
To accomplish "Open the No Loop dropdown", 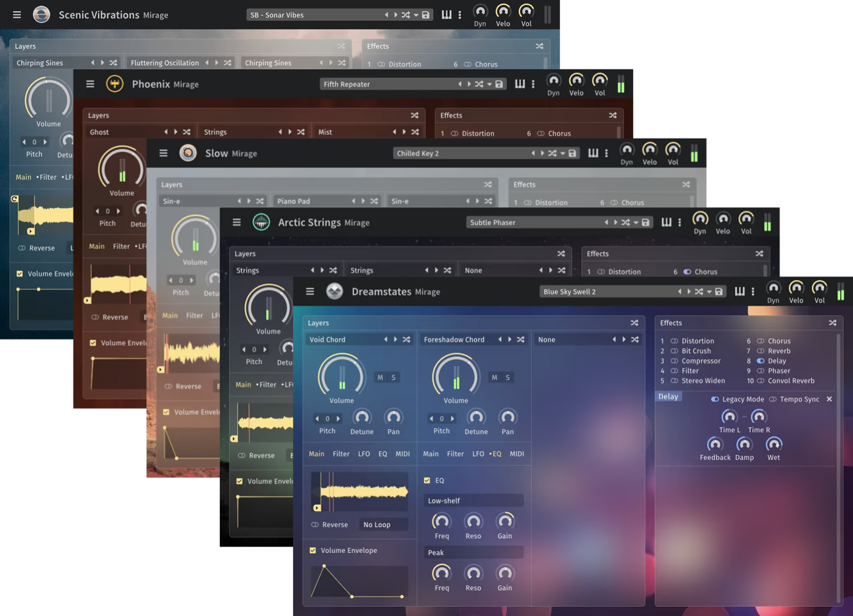I will pyautogui.click(x=383, y=524).
